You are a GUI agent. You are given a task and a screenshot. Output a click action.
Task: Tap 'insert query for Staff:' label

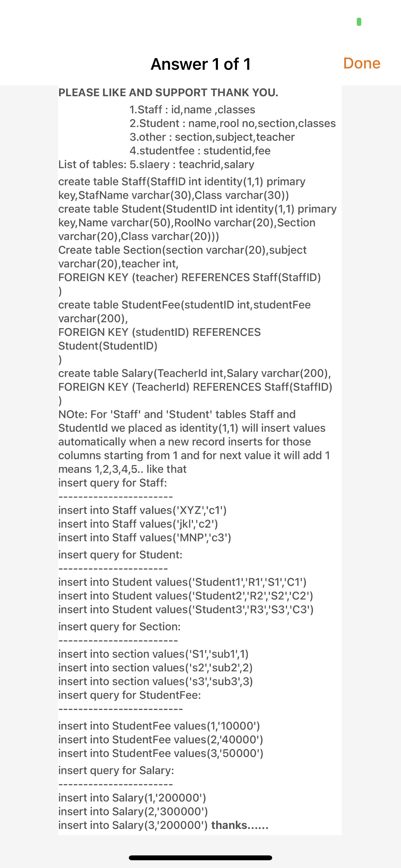[x=113, y=483]
